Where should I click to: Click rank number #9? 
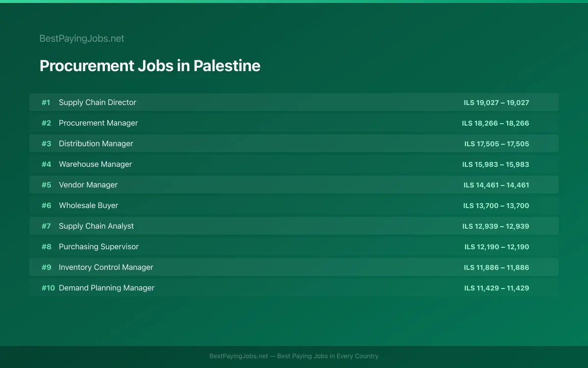tap(46, 267)
